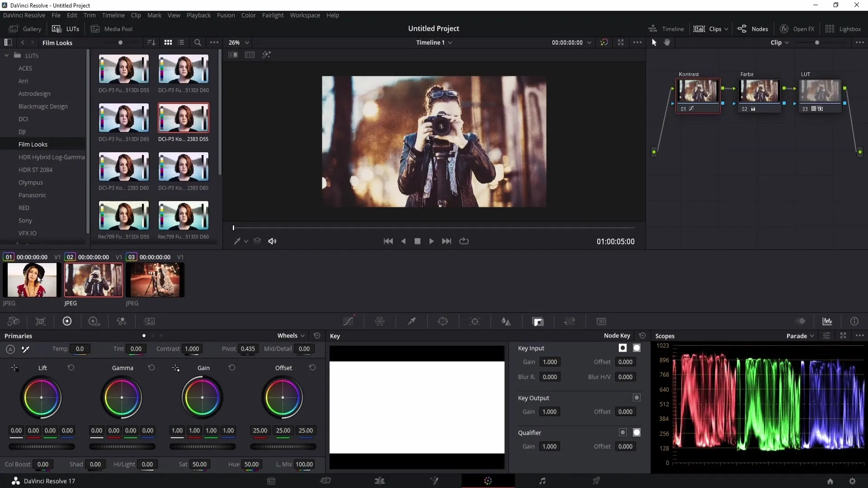The image size is (868, 488).
Task: Open the viewer timecode dropdown
Action: click(589, 42)
